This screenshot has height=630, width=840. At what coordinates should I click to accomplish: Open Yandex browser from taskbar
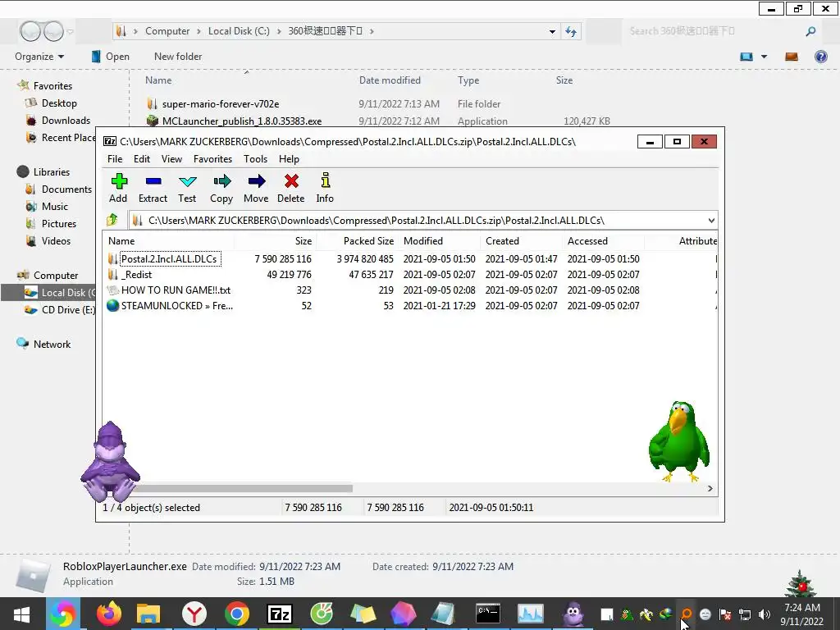[194, 614]
